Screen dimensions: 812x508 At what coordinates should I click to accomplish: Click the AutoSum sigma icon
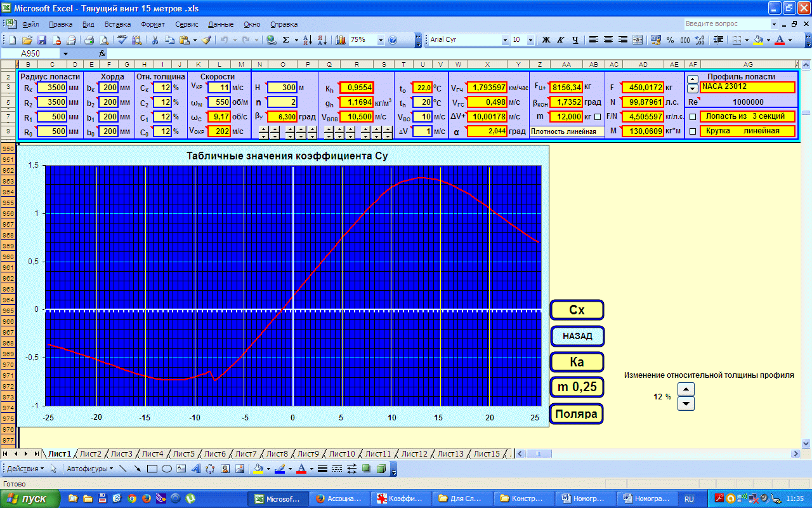point(285,39)
